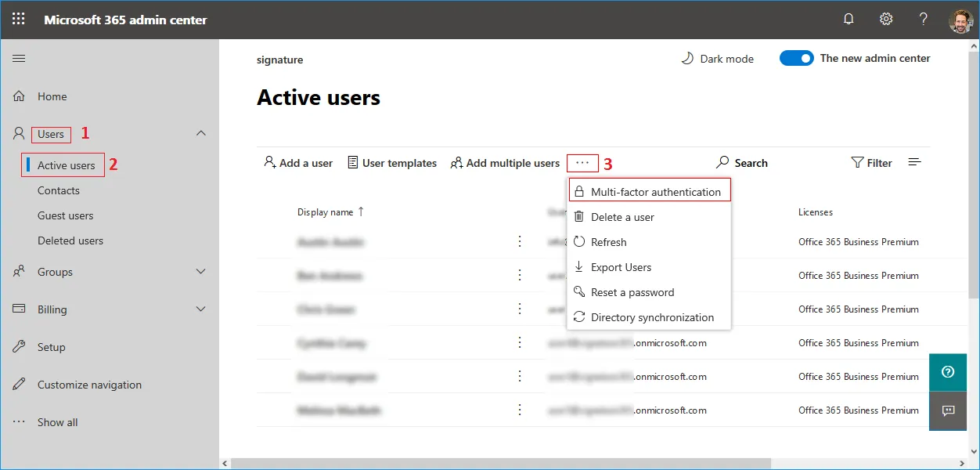Sort by the Display name column header
980x470 pixels.
pos(330,212)
